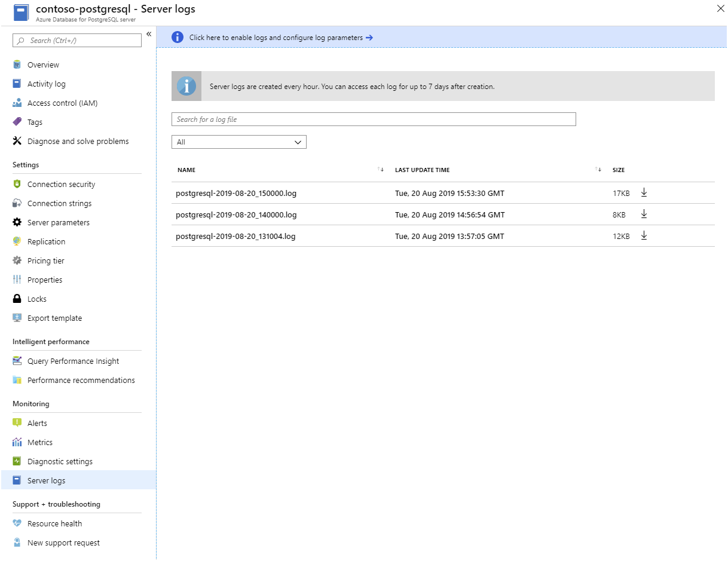Image resolution: width=728 pixels, height=561 pixels.
Task: Click the Locks padlock icon
Action: click(17, 299)
